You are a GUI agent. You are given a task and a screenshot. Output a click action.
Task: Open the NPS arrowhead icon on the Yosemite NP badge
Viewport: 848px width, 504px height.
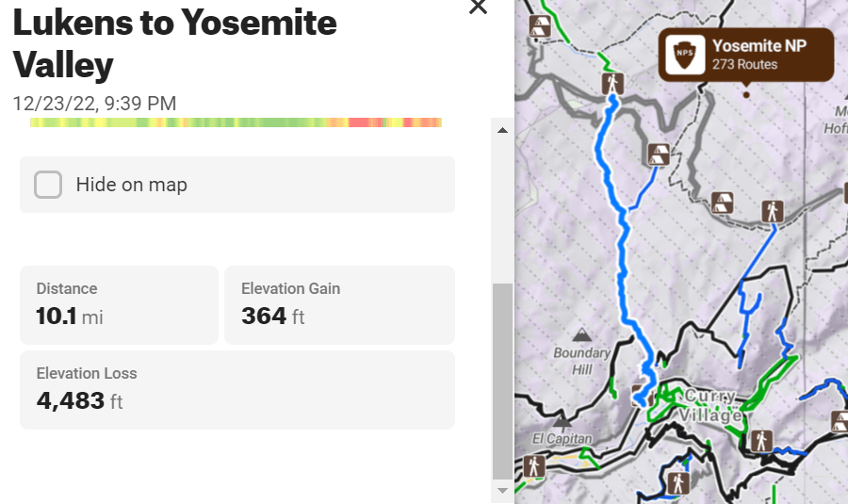[x=685, y=56]
